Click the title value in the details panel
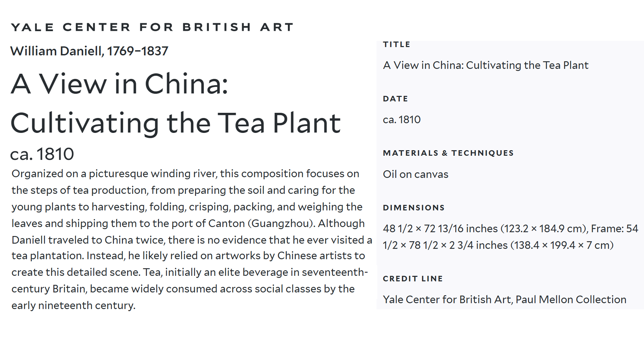 485,65
